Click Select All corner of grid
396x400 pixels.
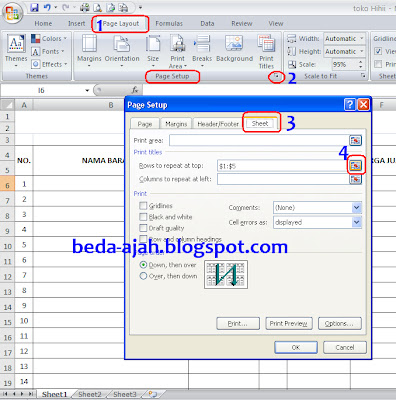pyautogui.click(x=7, y=105)
